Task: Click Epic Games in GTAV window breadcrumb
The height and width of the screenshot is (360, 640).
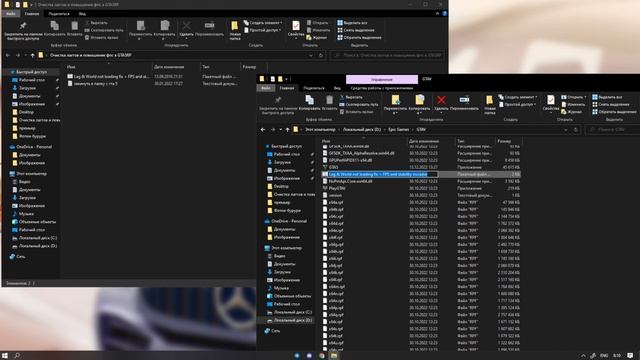Action: (x=398, y=130)
